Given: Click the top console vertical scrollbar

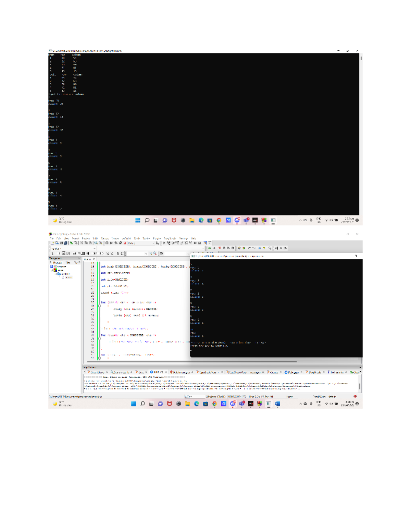Looking at the screenshot, I should coord(361,59).
